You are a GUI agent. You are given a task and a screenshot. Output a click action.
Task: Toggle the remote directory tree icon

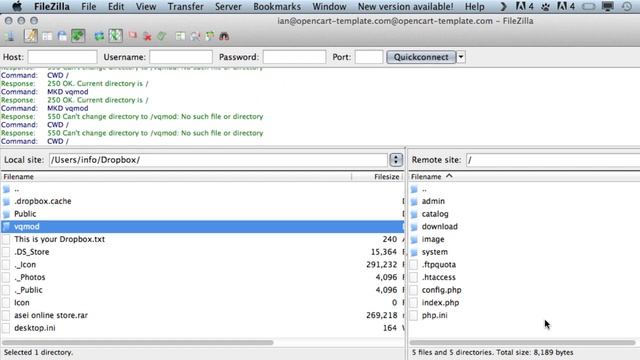[62, 36]
